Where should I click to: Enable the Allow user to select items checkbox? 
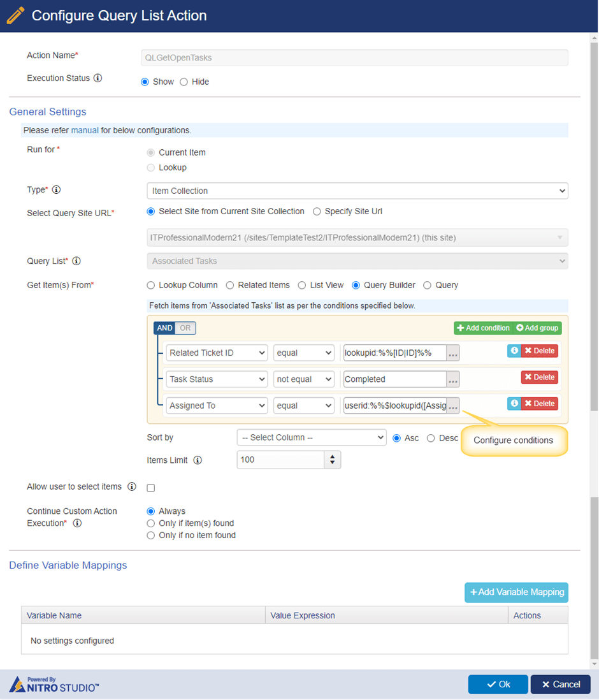pyautogui.click(x=150, y=487)
